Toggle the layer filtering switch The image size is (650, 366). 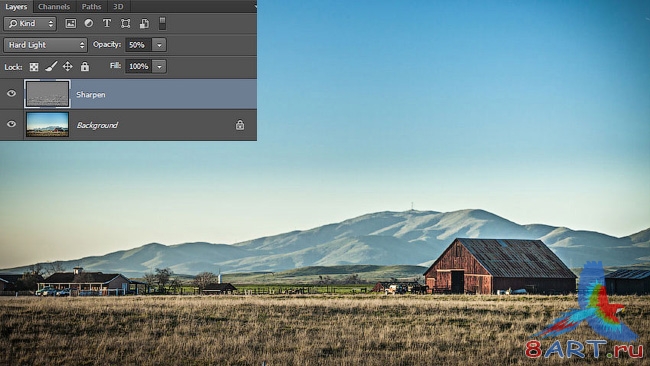click(162, 23)
